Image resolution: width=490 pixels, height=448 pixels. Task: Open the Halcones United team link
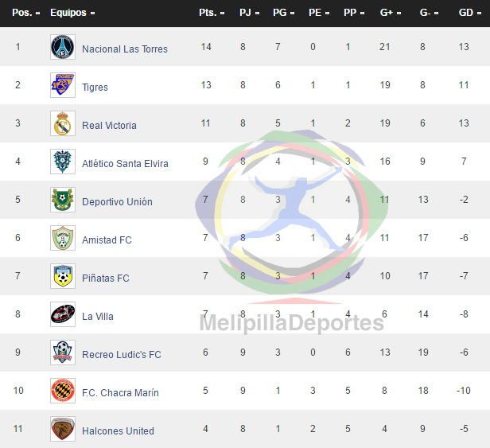point(118,431)
